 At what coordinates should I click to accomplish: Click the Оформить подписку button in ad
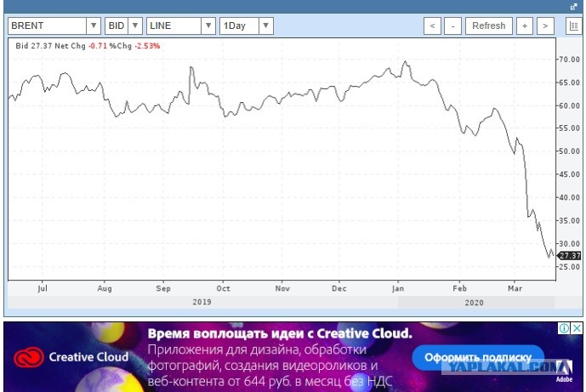pyautogui.click(x=478, y=357)
